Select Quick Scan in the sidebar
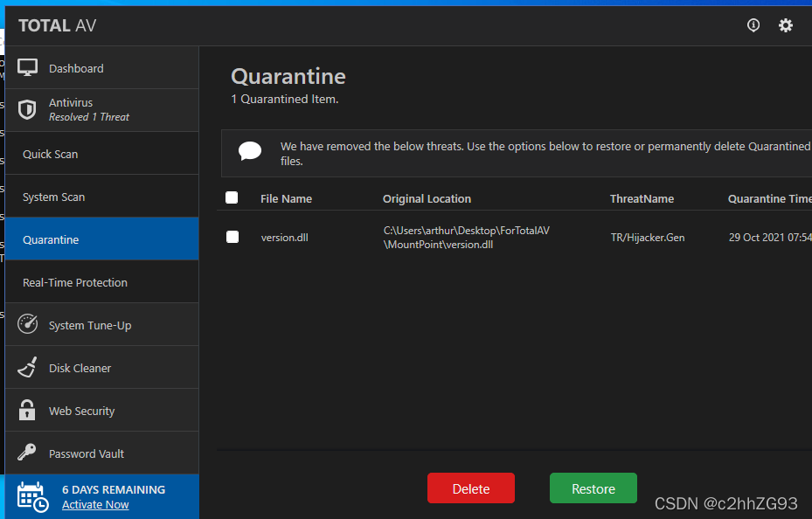 click(102, 154)
